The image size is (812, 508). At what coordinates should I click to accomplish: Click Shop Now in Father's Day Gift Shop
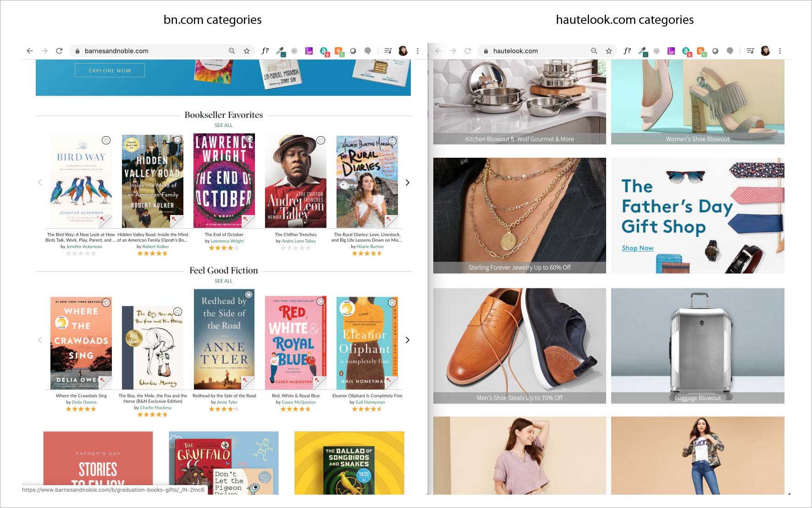click(x=637, y=248)
